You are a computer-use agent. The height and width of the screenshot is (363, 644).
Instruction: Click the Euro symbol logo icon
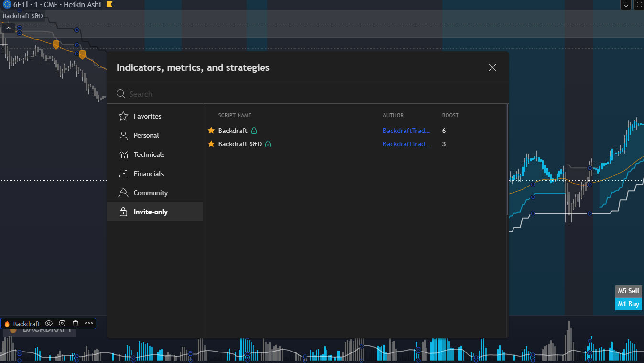[x=7, y=5]
